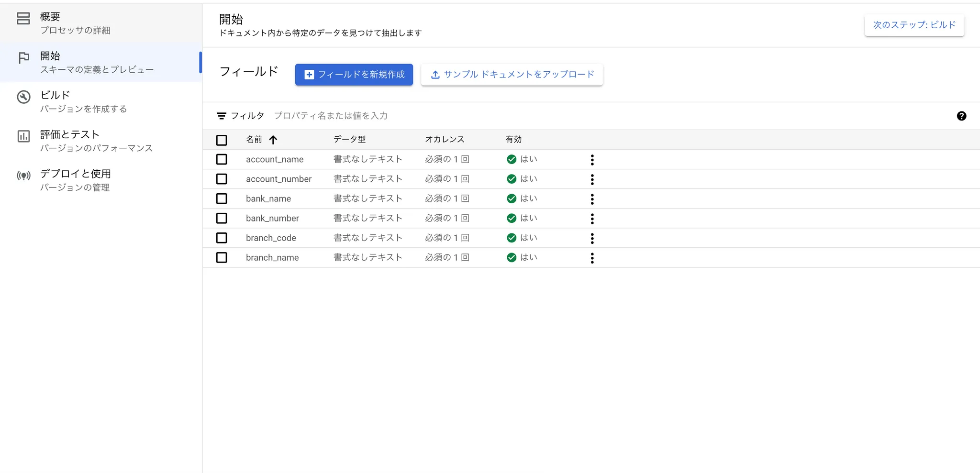Click the green check icon for bank_name
The image size is (980, 473).
[512, 198]
